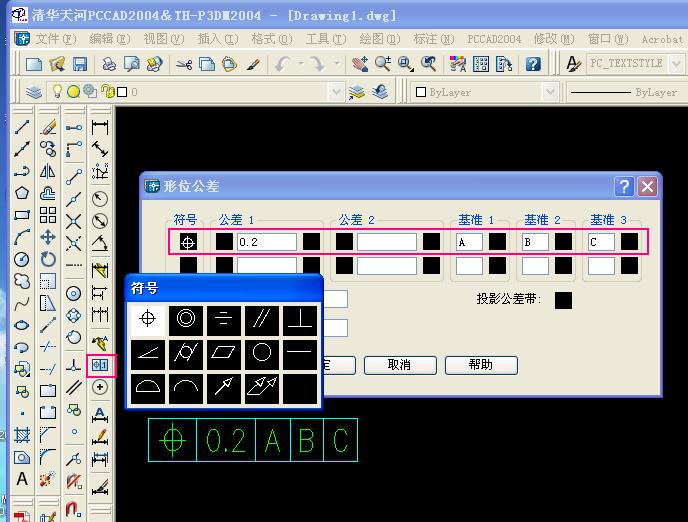Toggle the projected tolerance zone box
Image resolution: width=688 pixels, height=522 pixels.
coord(563,300)
